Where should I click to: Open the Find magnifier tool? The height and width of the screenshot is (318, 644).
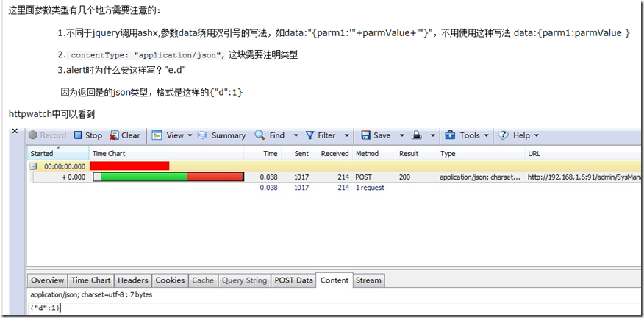pos(269,135)
